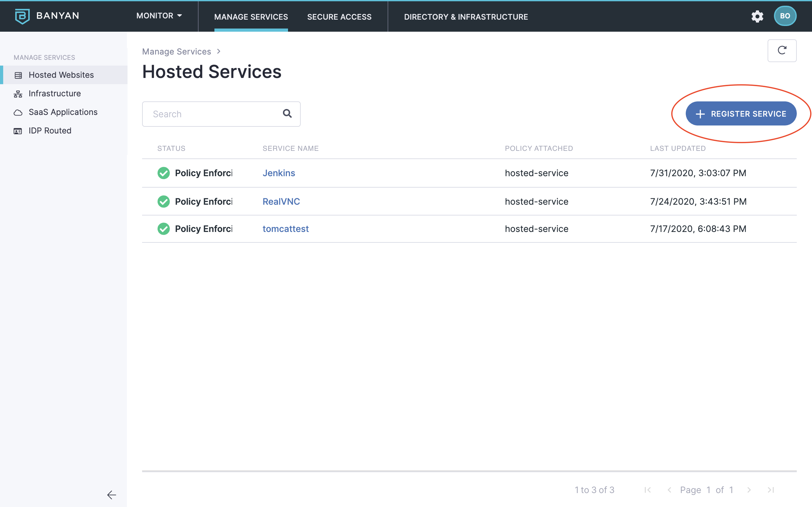Collapse sidebar with the left arrow
This screenshot has width=812, height=507.
coord(111,495)
